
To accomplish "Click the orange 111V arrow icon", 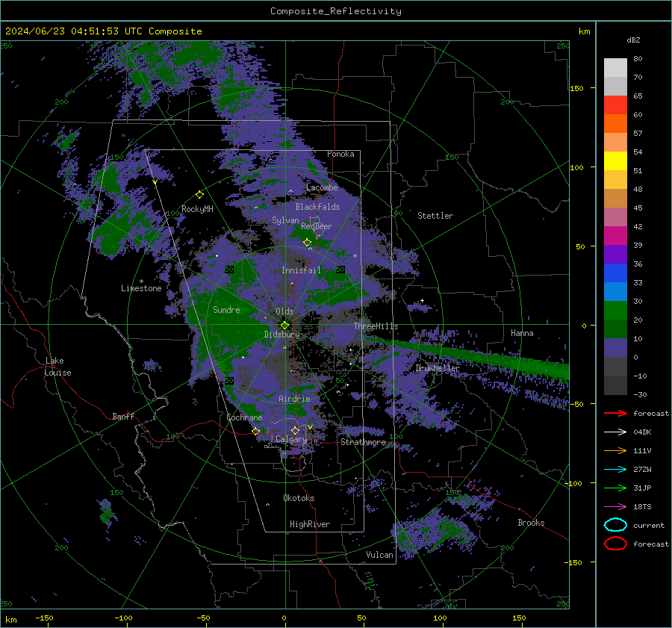I will pyautogui.click(x=615, y=450).
